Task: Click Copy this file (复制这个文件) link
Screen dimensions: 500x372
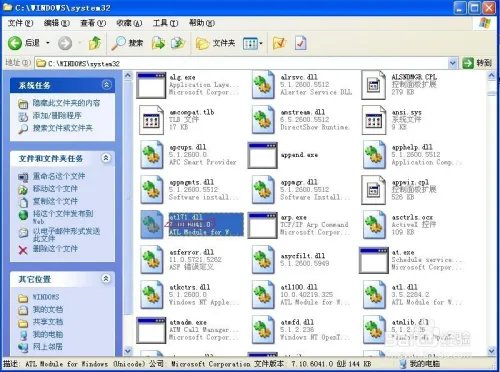Action: [x=55, y=201]
